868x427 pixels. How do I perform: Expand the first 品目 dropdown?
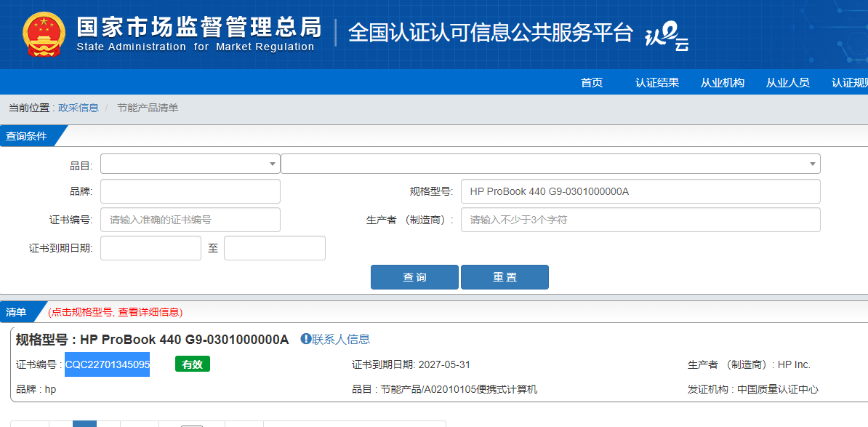pyautogui.click(x=190, y=164)
